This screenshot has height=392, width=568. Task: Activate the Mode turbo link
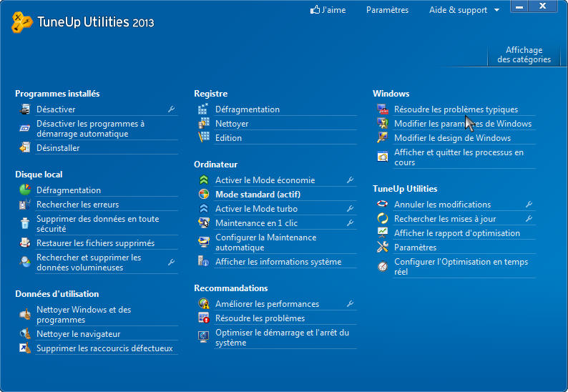tap(256, 209)
